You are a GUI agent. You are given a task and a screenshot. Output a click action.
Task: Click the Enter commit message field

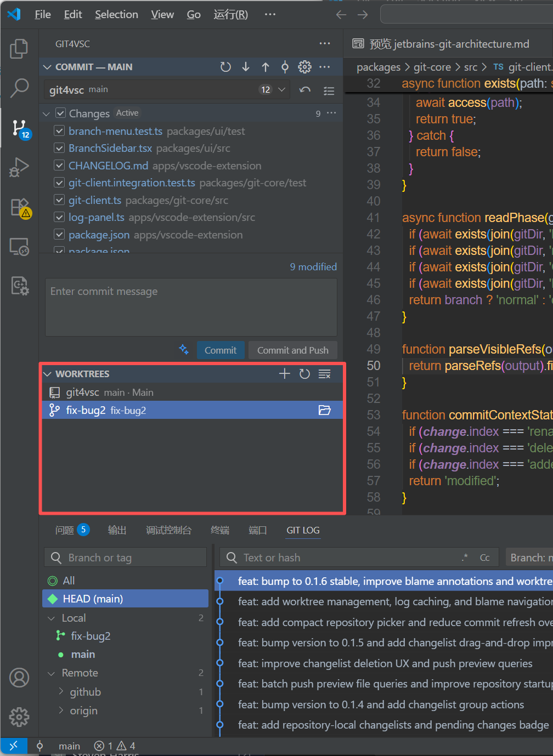[x=191, y=307]
